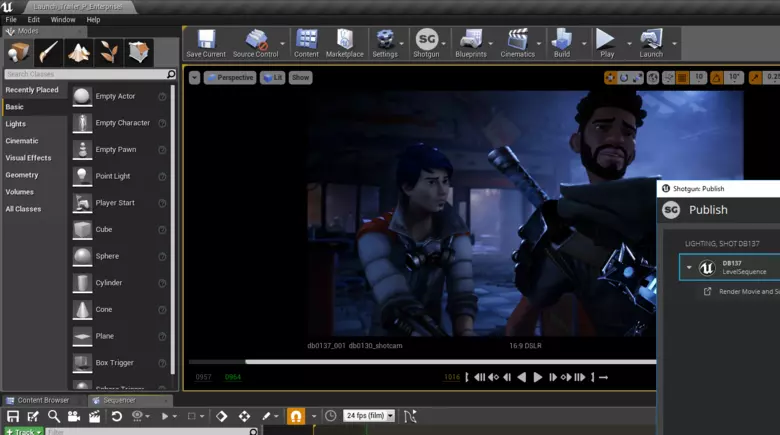
Task: Open the viewport options arrow dropdown
Action: [x=195, y=78]
